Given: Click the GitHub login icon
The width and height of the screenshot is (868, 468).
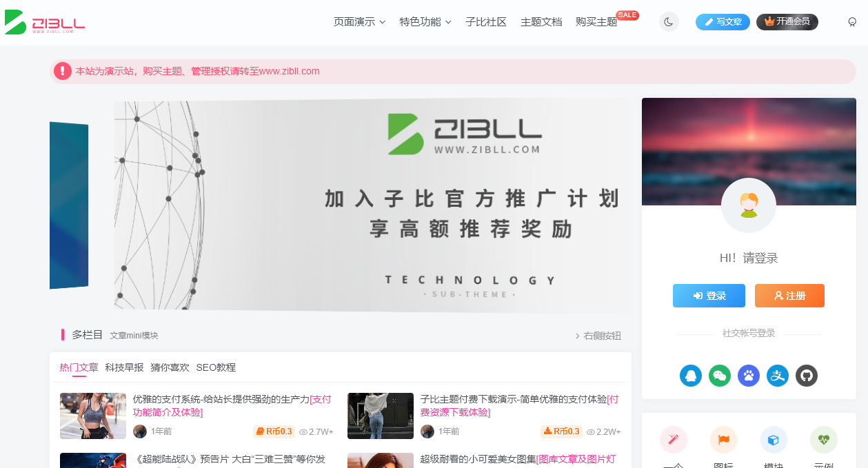Looking at the screenshot, I should 807,376.
